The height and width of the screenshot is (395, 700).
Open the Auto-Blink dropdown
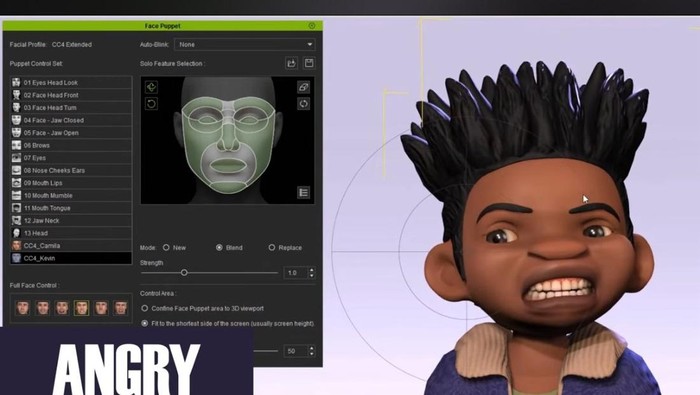(x=245, y=45)
